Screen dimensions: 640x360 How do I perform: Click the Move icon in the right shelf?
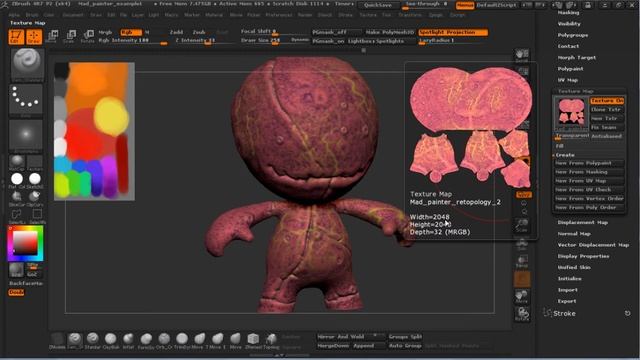coord(522,297)
